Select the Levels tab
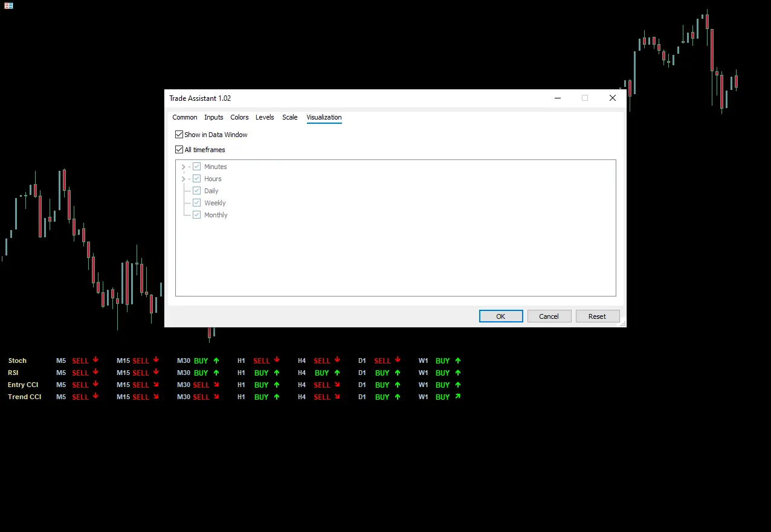Viewport: 771px width, 532px height. pyautogui.click(x=265, y=117)
